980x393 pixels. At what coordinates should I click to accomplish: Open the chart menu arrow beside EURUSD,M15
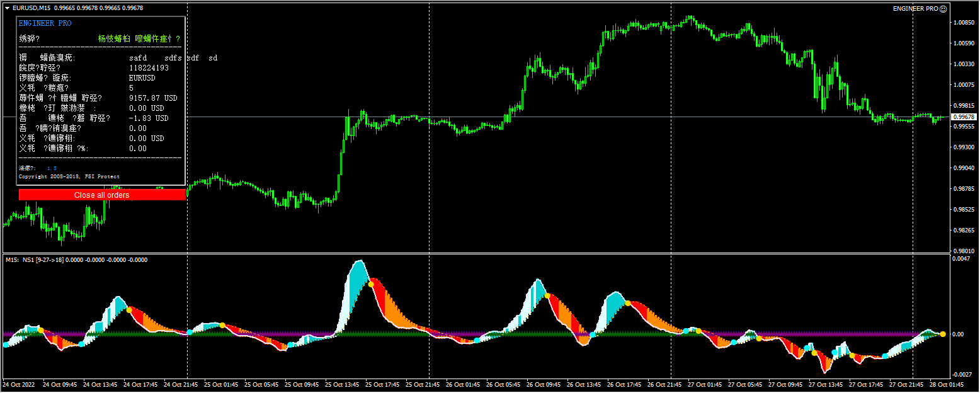coord(7,8)
